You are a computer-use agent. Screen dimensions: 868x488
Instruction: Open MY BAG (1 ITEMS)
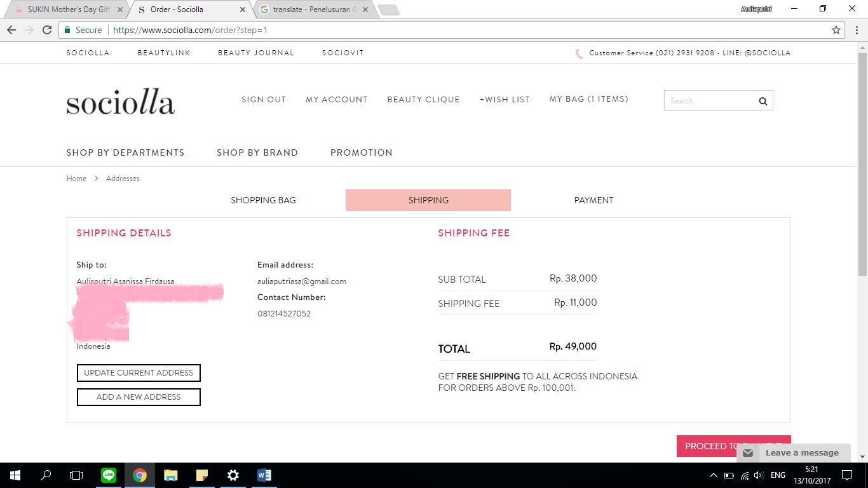click(589, 99)
